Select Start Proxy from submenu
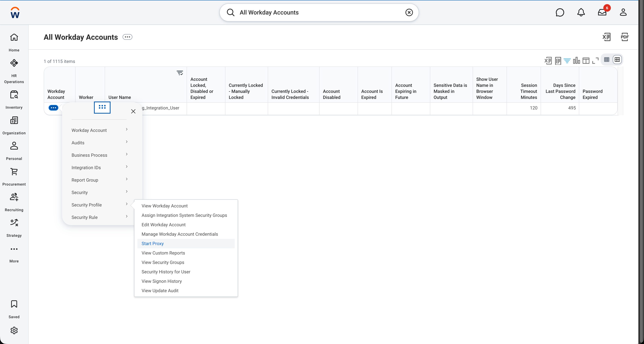 click(x=186, y=243)
